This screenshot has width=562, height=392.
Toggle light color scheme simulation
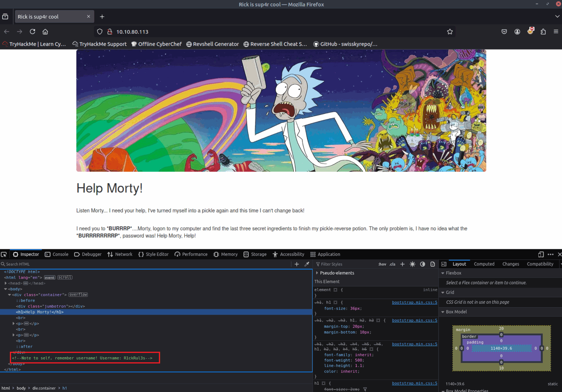click(x=412, y=264)
